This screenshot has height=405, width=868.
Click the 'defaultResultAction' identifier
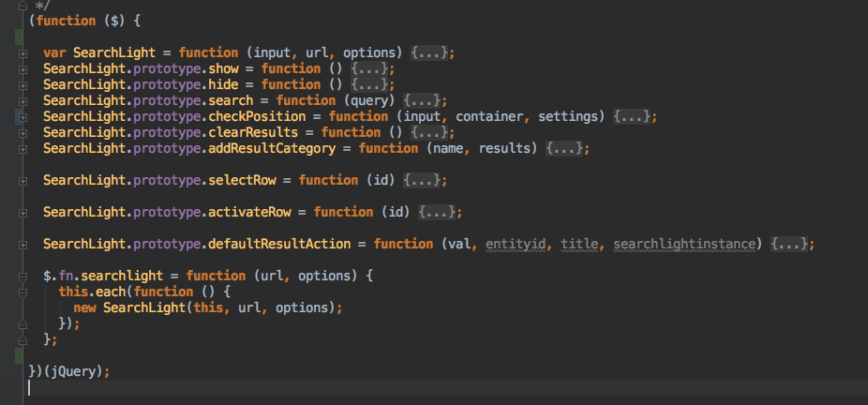pos(279,244)
